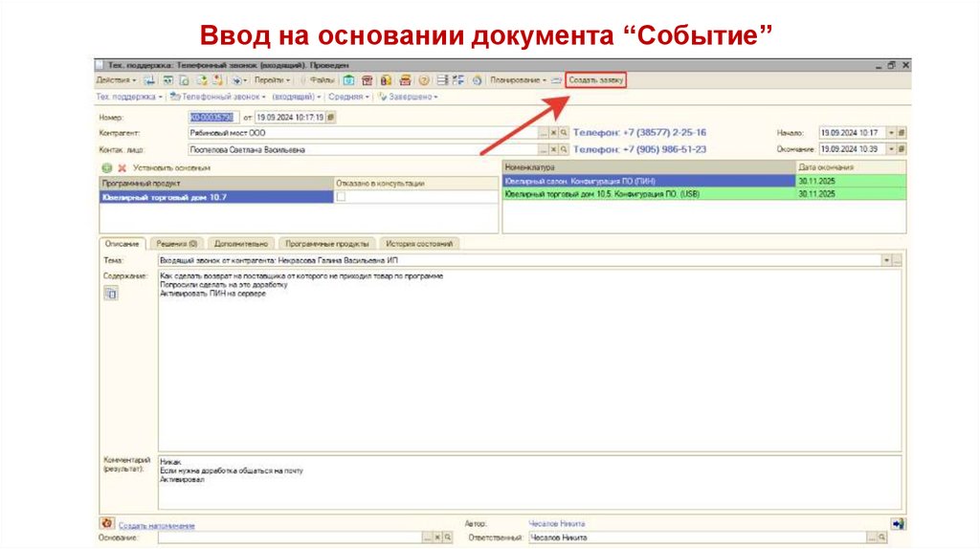980x549 pixels.
Task: Click Установить основным button
Action: (x=171, y=168)
